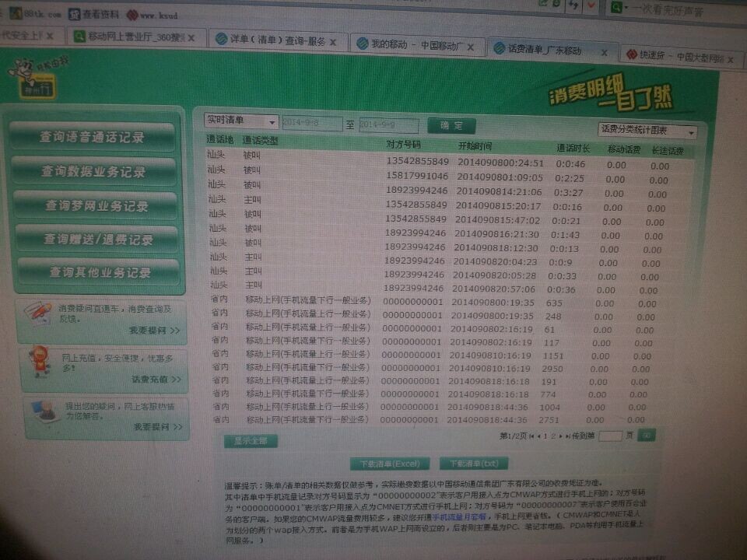Screen dimensions: 747x560
Task: Click 下载清单(Excel) button
Action: [x=390, y=464]
